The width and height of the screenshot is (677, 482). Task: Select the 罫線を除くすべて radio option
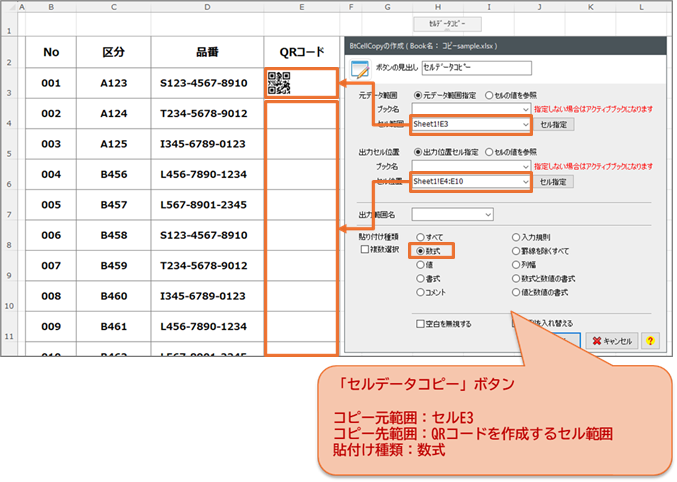[x=517, y=250]
